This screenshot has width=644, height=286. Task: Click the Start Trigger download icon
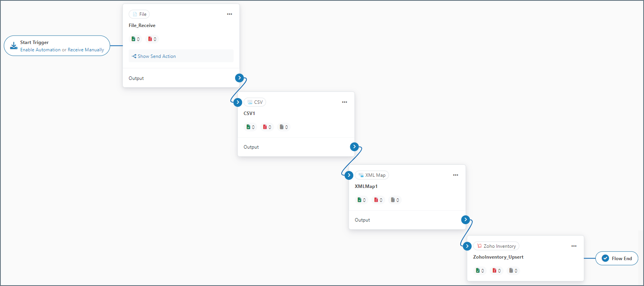(x=14, y=46)
